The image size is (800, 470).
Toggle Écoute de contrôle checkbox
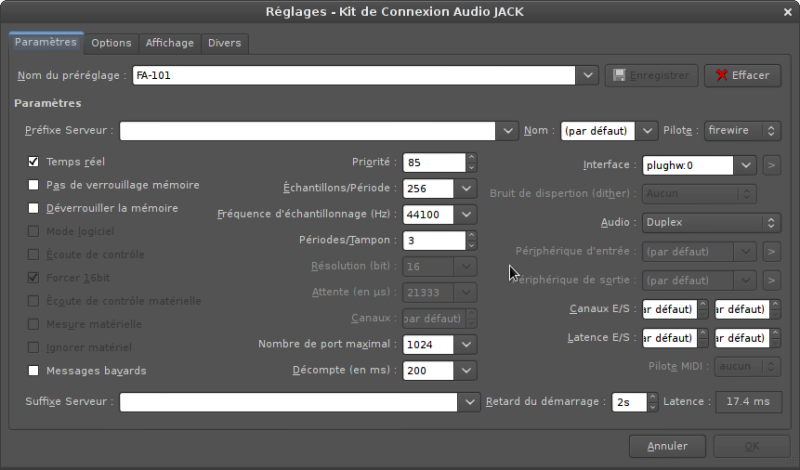pyautogui.click(x=33, y=255)
